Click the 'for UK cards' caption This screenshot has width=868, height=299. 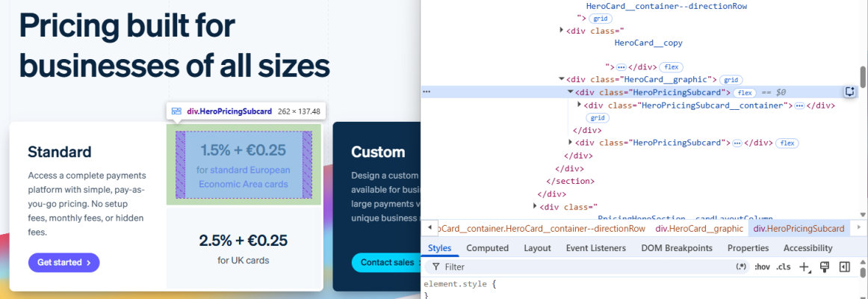pos(244,260)
